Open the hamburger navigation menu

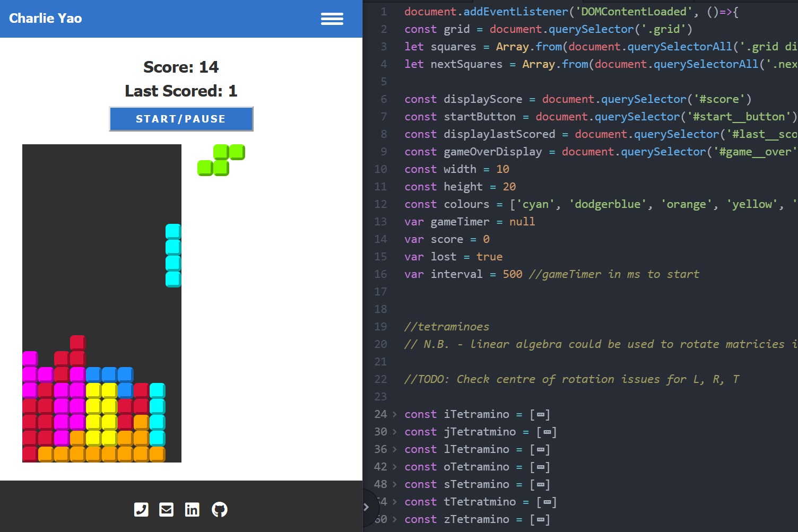pos(332,19)
